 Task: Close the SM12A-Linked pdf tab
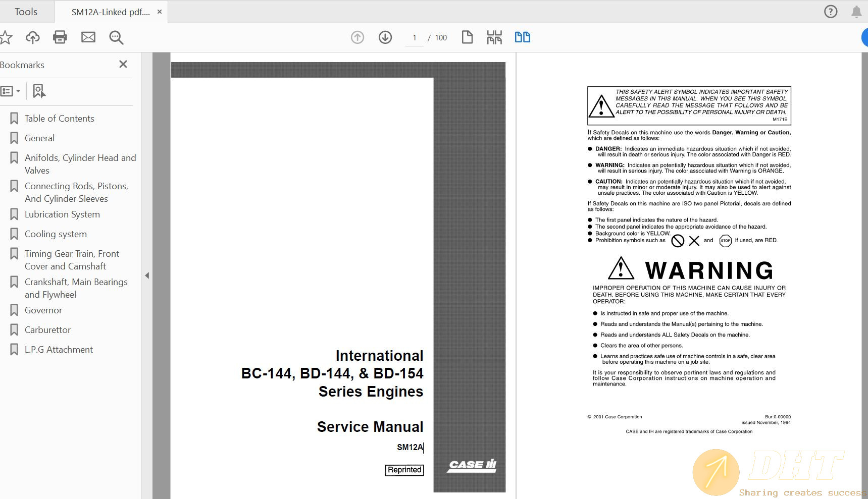coord(160,12)
